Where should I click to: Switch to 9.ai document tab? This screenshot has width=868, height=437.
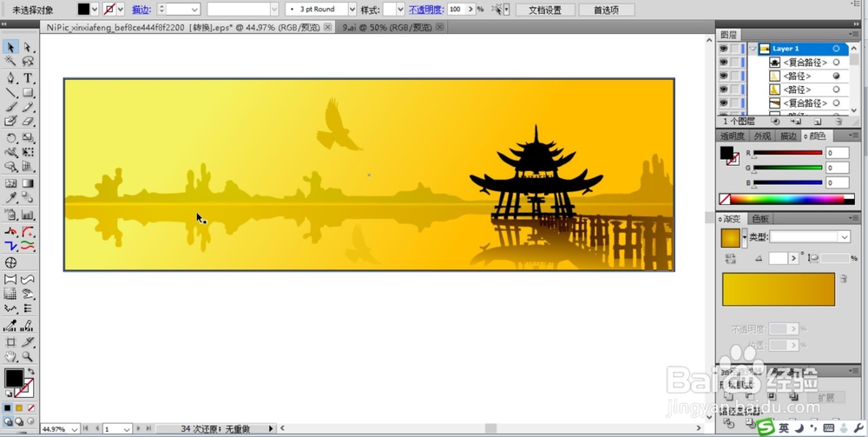click(x=387, y=27)
